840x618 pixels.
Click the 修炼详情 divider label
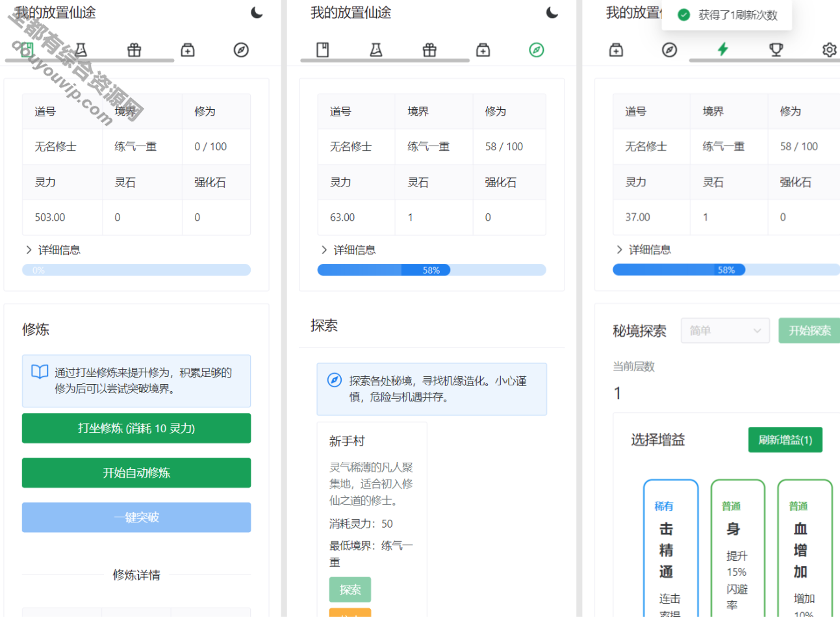136,574
